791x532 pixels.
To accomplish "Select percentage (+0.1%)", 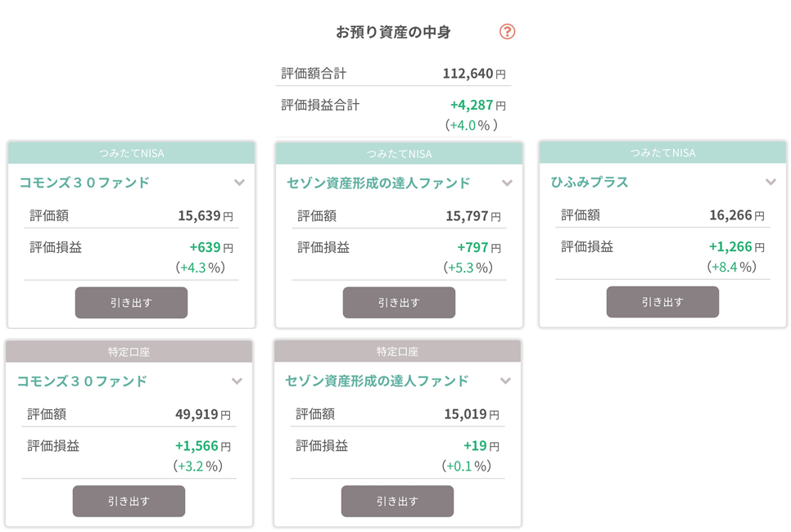I will (x=467, y=466).
